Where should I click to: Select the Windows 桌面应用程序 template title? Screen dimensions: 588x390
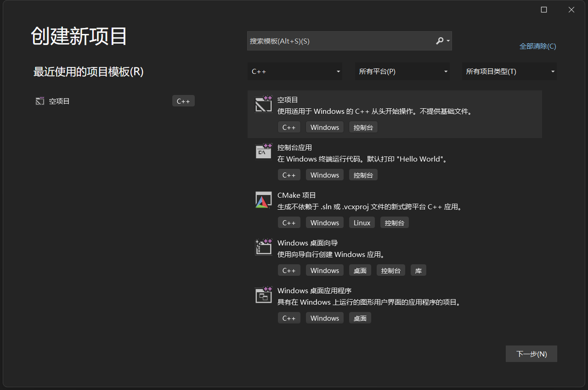click(x=315, y=290)
